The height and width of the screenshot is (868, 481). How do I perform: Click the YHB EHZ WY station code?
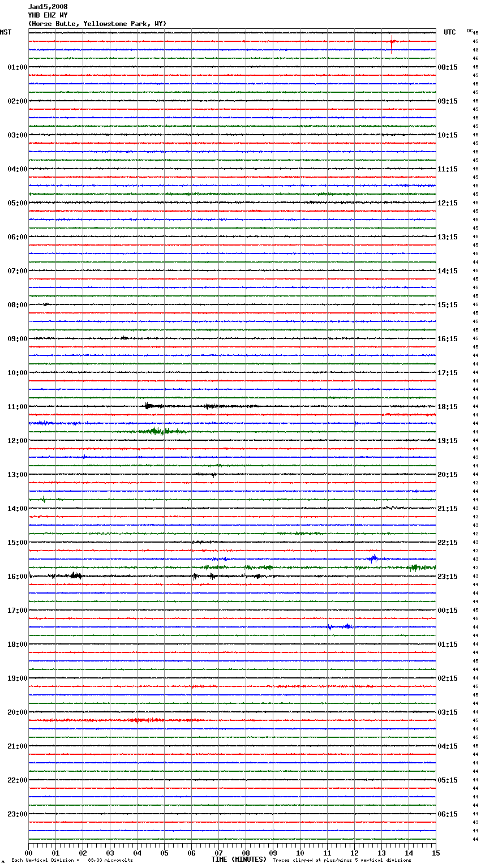point(48,15)
